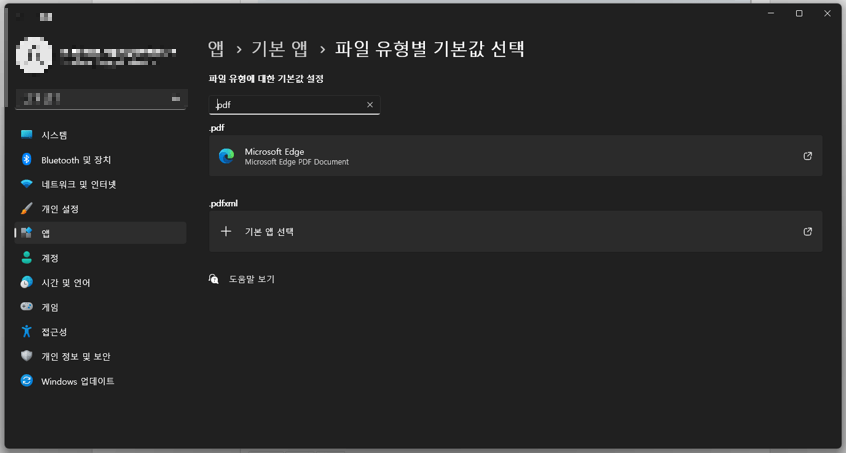Open Windows 업데이트 settings

tap(100, 381)
